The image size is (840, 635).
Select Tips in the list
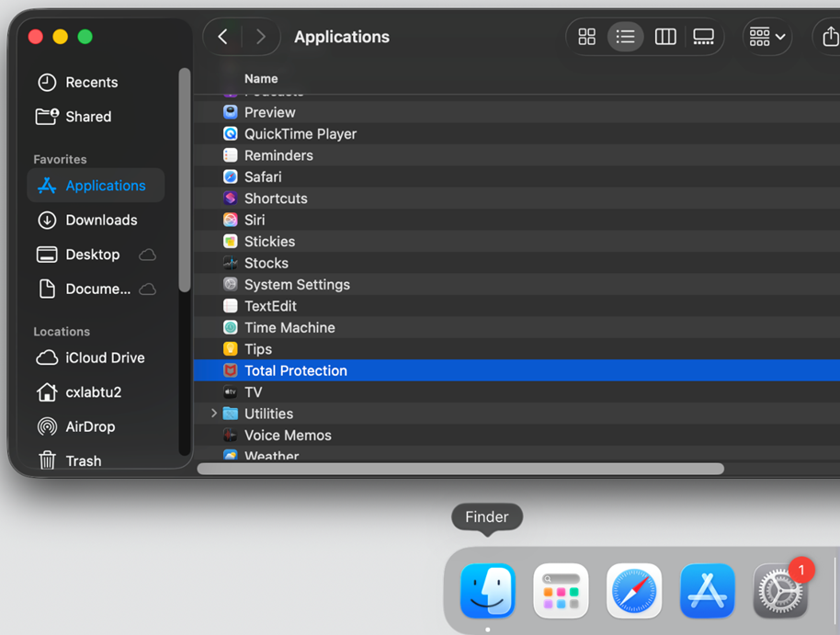point(516,349)
